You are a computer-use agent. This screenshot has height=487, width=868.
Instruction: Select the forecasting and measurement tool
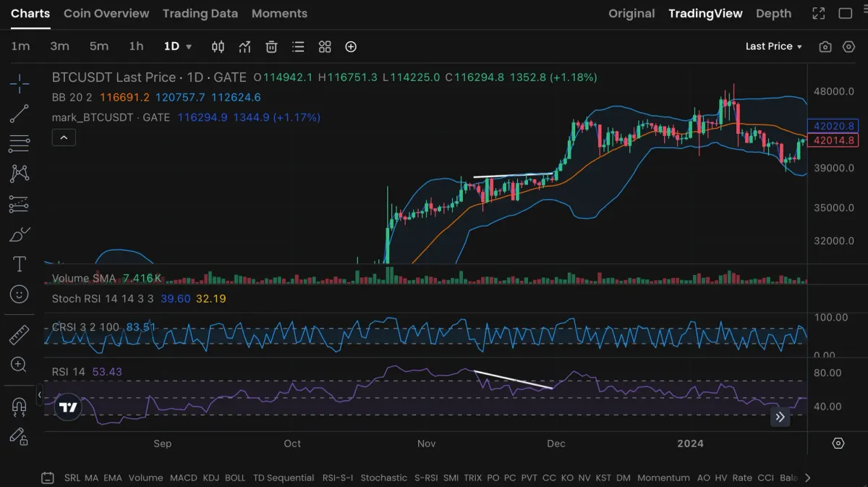(20, 204)
